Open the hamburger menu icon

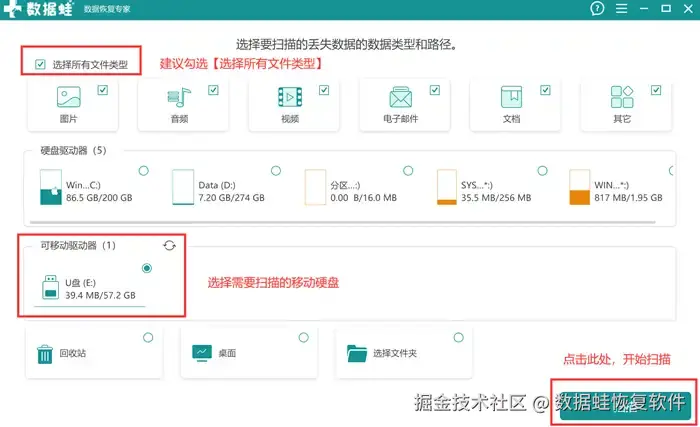pyautogui.click(x=621, y=8)
